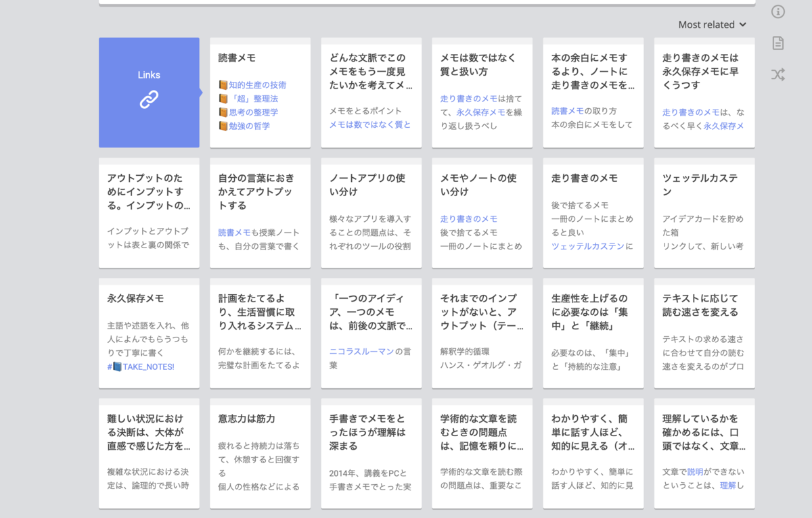Click 走り書きのメモ link in メモやノートの使い分け card
The height and width of the screenshot is (518, 812).
(x=469, y=219)
